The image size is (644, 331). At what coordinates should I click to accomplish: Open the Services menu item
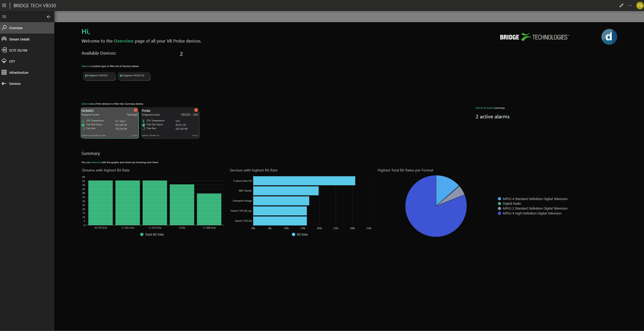[27, 84]
